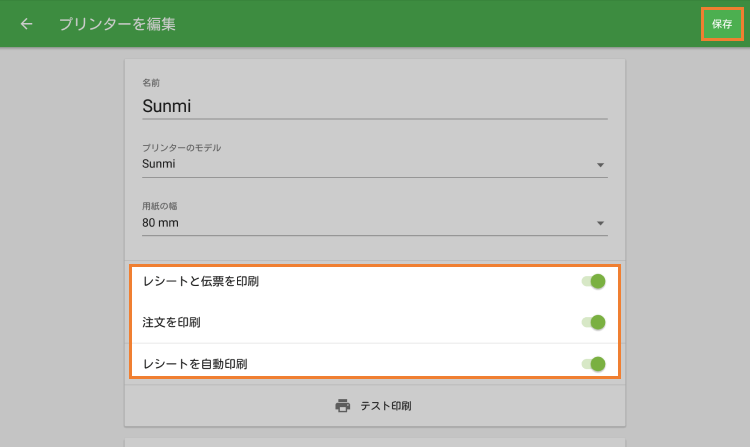Click the 用紙の幅 label
Screen dimensions: 750x447
tap(161, 206)
